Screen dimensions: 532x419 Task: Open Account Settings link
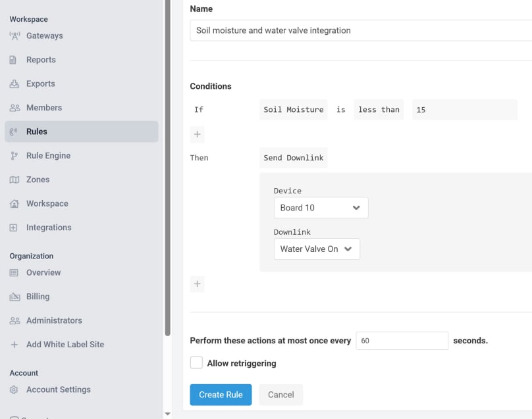pyautogui.click(x=59, y=390)
